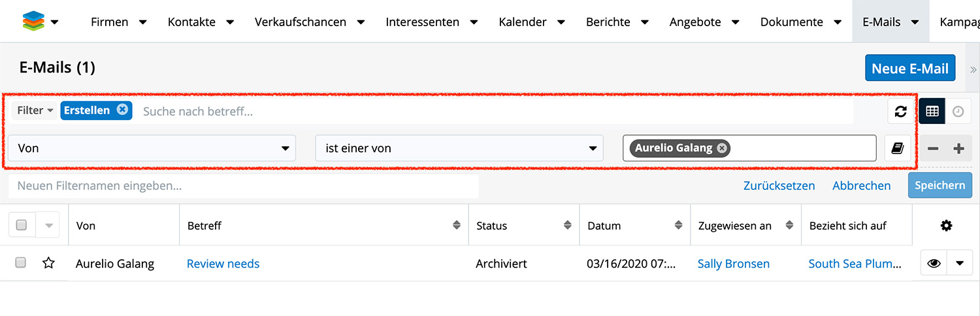Open the address book selector icon
980x316 pixels.
click(x=898, y=149)
